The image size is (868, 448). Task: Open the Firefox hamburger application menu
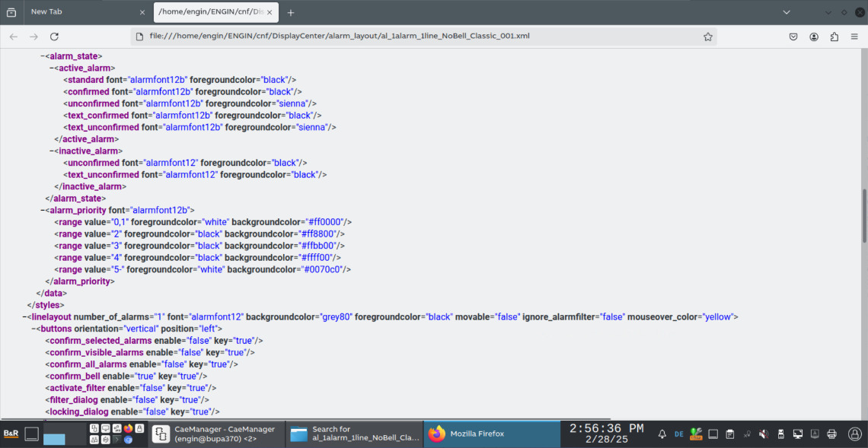tap(854, 37)
